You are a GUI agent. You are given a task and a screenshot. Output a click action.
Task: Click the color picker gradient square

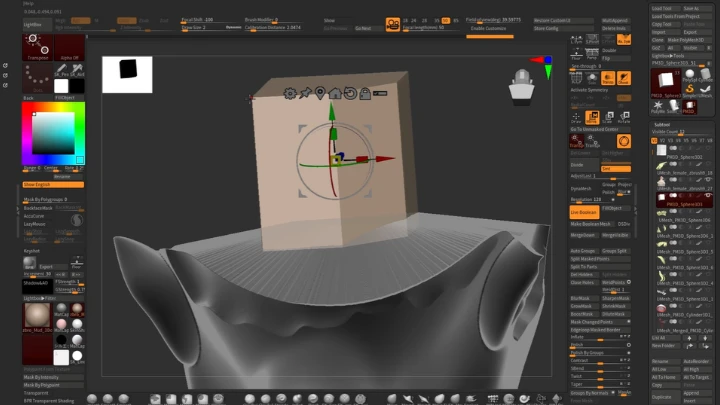point(53,133)
